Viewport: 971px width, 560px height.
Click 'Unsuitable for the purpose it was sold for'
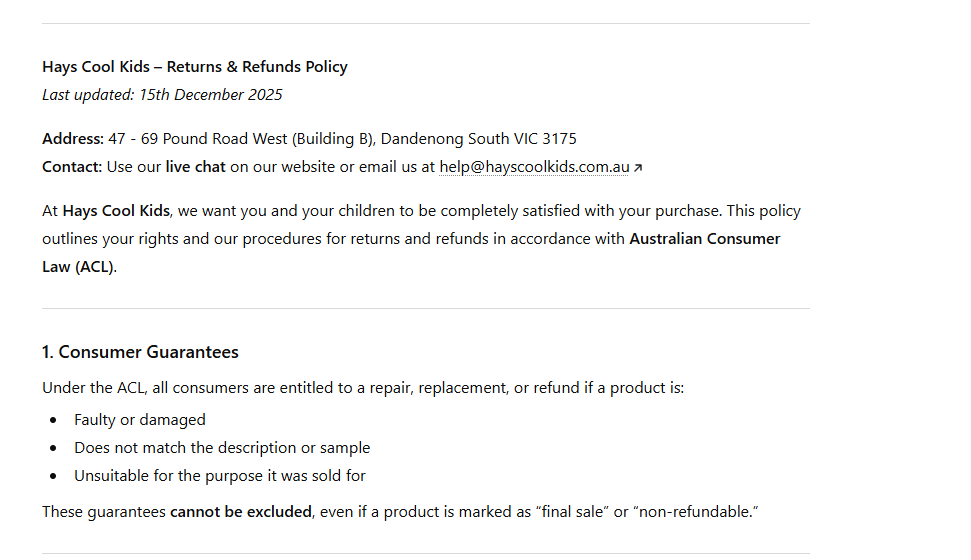(x=220, y=476)
